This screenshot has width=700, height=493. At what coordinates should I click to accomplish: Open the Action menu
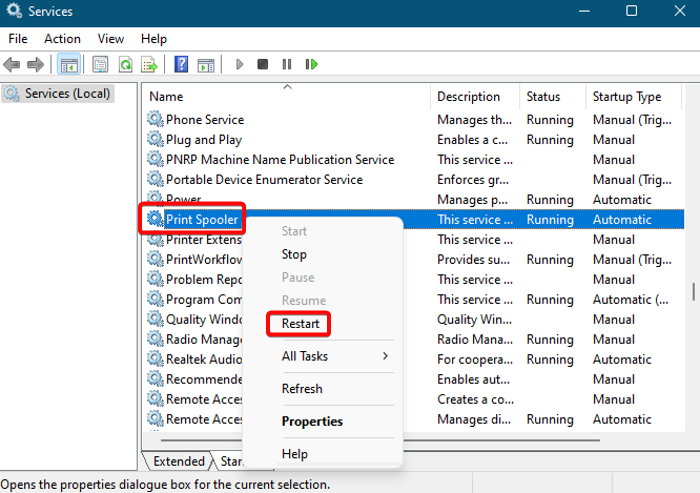(x=62, y=39)
